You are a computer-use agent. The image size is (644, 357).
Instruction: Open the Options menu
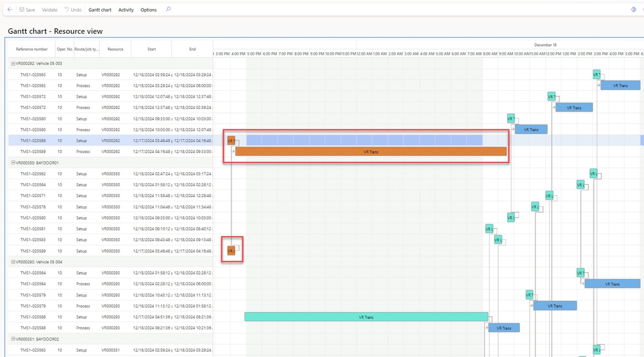(x=148, y=10)
